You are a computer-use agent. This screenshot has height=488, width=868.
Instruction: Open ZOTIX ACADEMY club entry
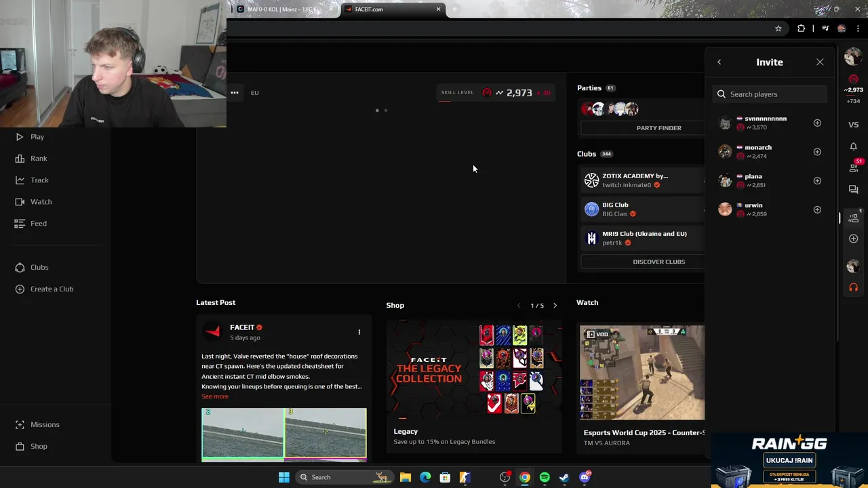coord(643,180)
